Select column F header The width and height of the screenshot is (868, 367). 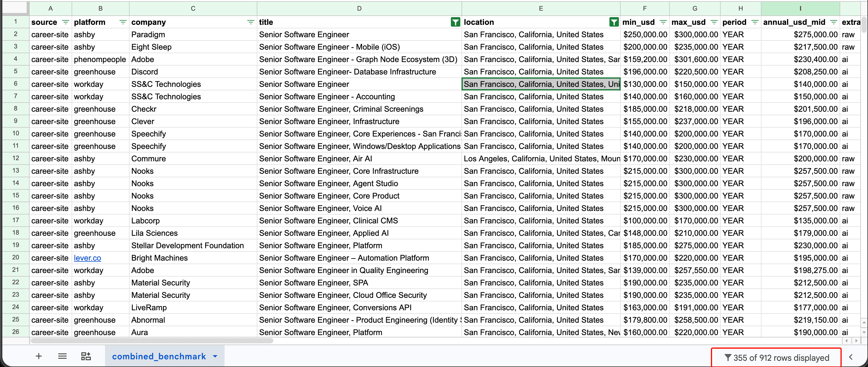pos(645,8)
